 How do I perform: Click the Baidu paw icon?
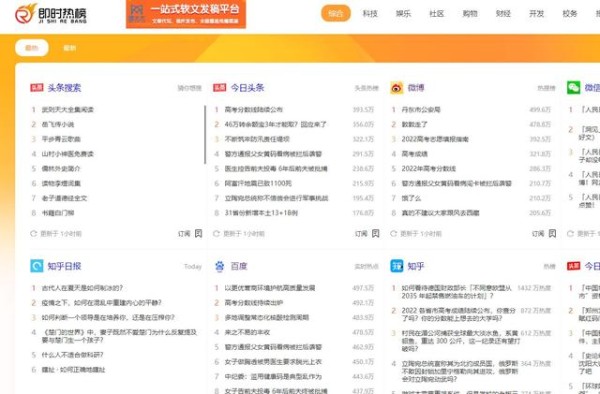220,266
